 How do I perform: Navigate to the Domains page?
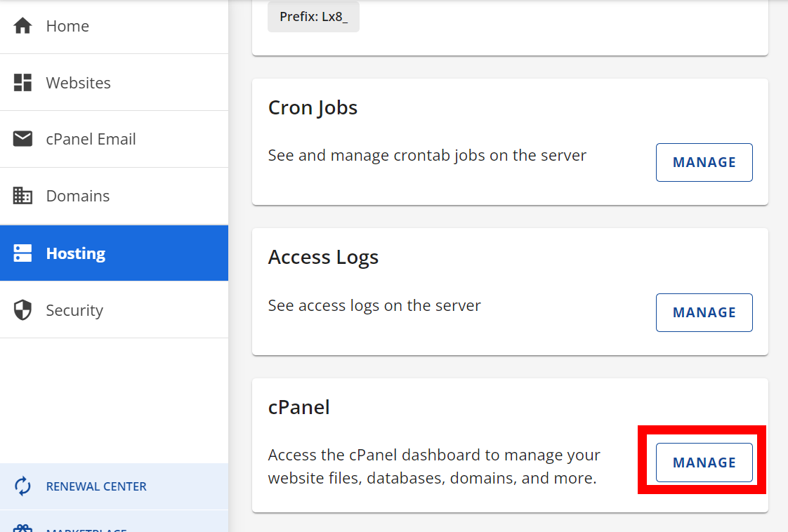click(x=77, y=196)
